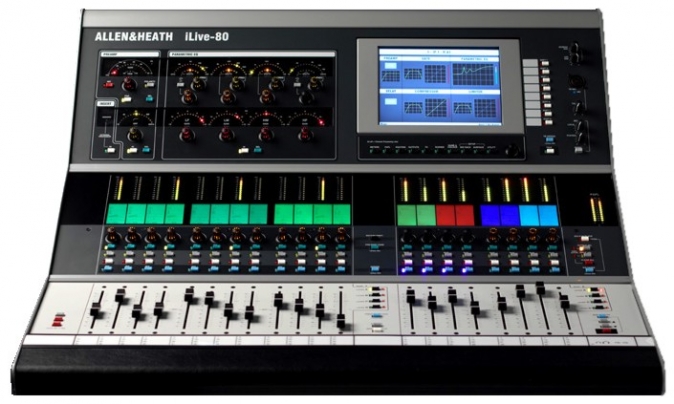Select the first red LCD strip in the right bank
Screen dimensions: 674x404
pos(445,215)
